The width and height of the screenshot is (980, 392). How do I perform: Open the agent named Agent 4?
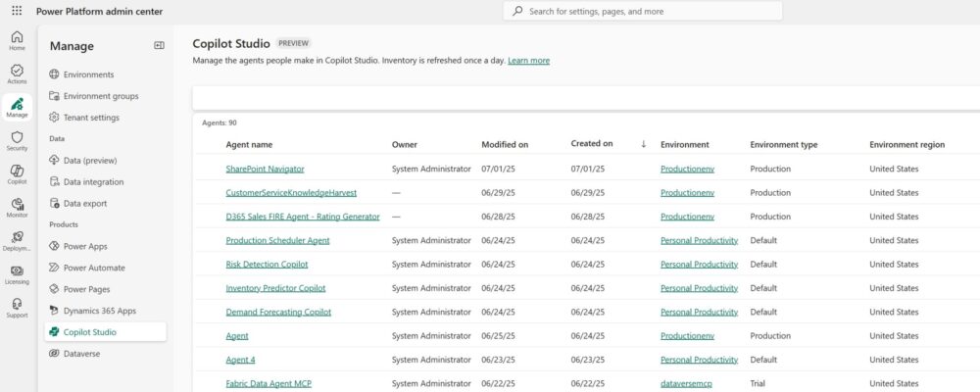coord(240,360)
